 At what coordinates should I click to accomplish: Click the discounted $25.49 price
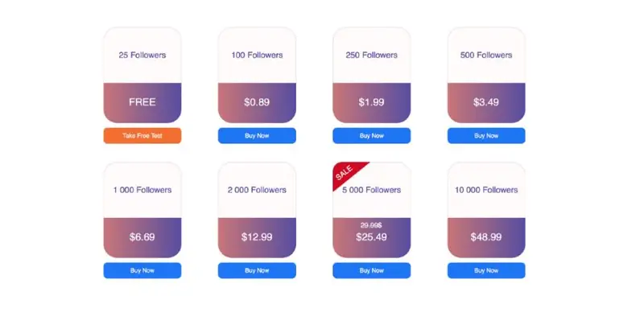371,237
